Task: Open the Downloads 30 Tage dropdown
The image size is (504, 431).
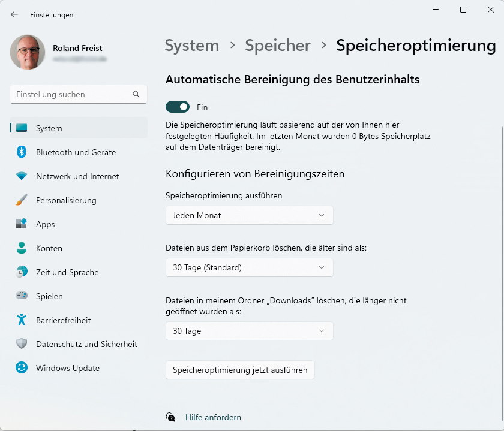Action: (249, 331)
